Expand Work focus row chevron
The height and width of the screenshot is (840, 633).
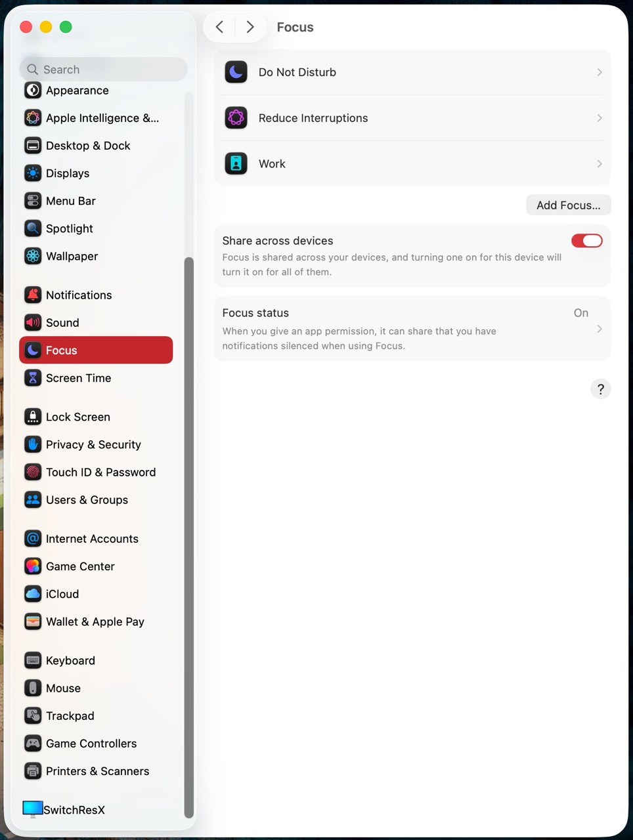(600, 164)
